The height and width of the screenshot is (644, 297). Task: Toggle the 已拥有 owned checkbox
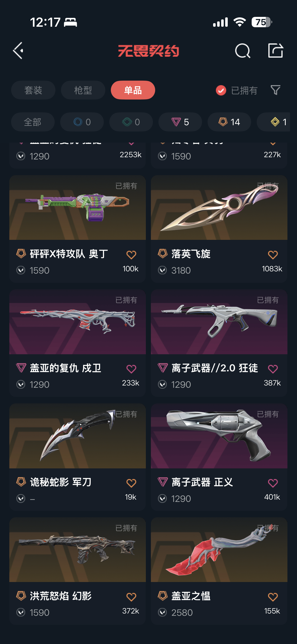pos(221,90)
